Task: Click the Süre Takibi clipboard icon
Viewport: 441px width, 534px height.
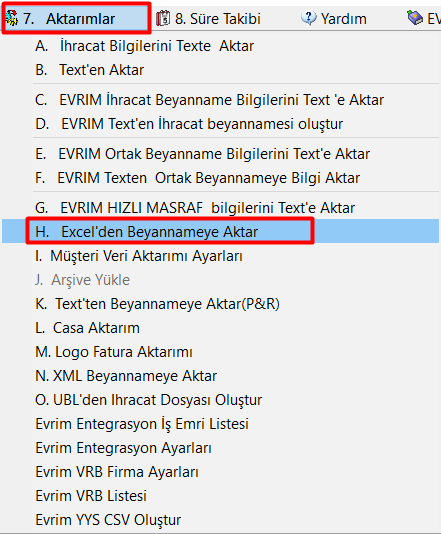Action: pyautogui.click(x=163, y=18)
